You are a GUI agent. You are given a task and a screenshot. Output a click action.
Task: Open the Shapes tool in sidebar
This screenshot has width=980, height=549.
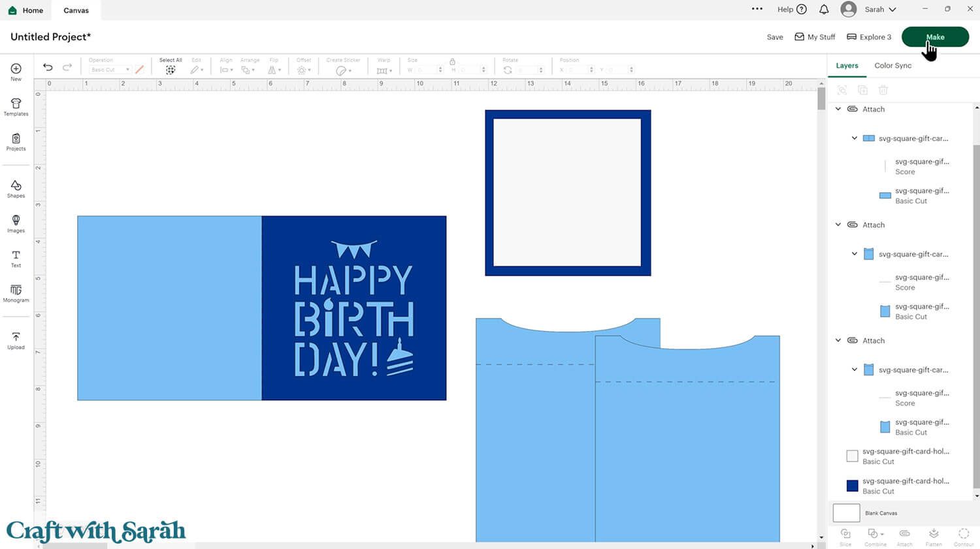pyautogui.click(x=16, y=189)
